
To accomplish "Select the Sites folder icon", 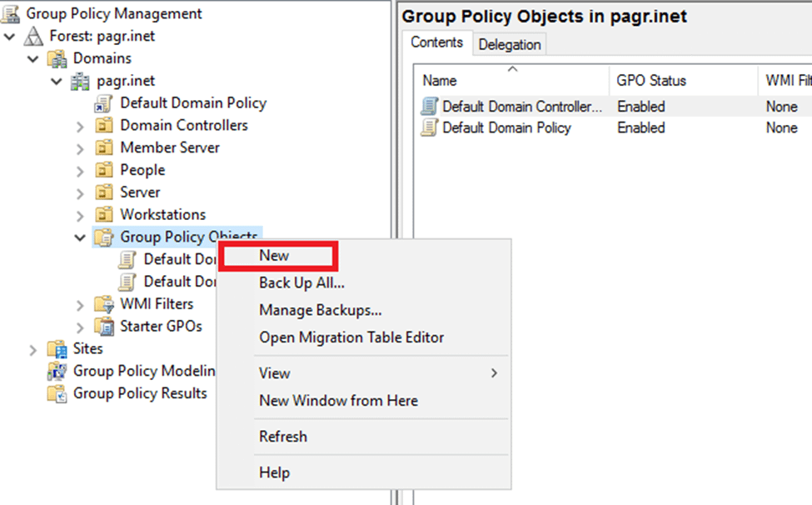I will point(57,349).
